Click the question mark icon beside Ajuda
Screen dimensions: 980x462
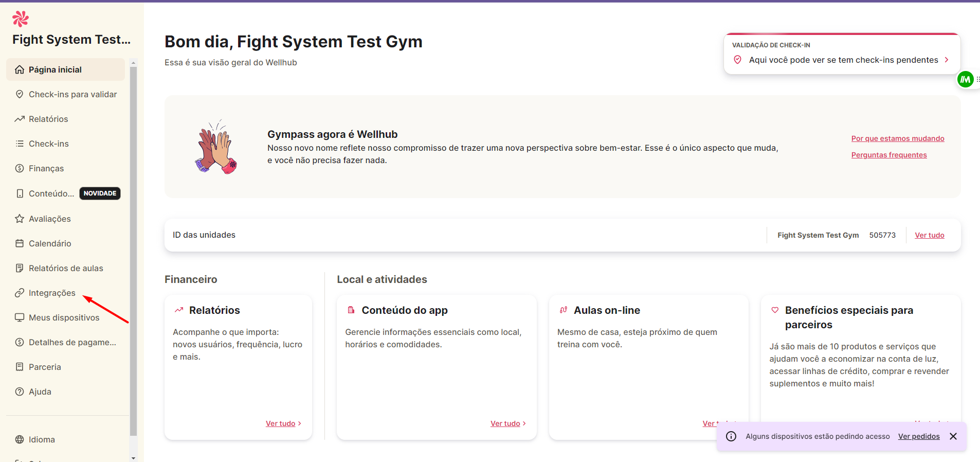point(20,392)
